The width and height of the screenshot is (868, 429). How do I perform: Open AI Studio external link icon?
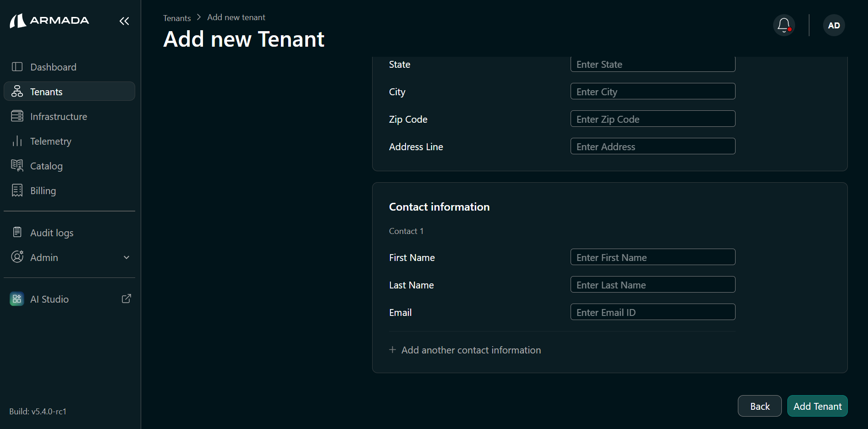pyautogui.click(x=126, y=299)
